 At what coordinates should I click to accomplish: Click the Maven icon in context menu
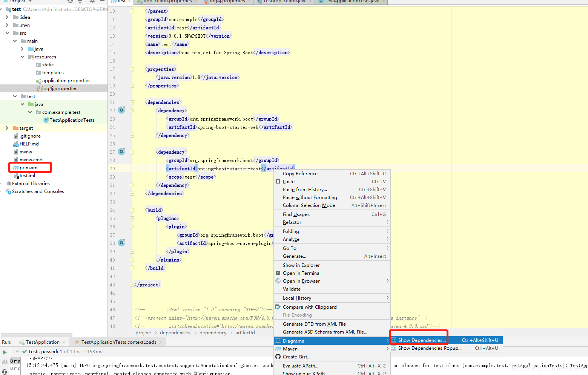pyautogui.click(x=278, y=349)
